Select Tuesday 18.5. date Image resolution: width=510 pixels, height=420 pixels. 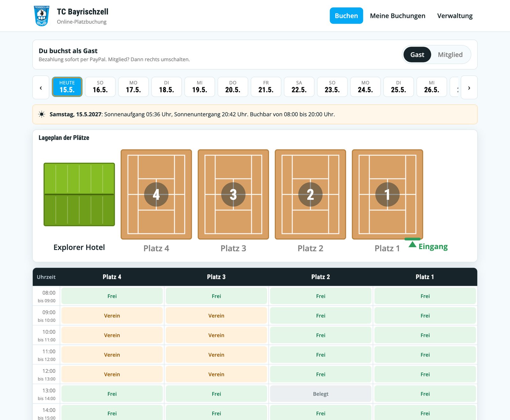(x=166, y=87)
